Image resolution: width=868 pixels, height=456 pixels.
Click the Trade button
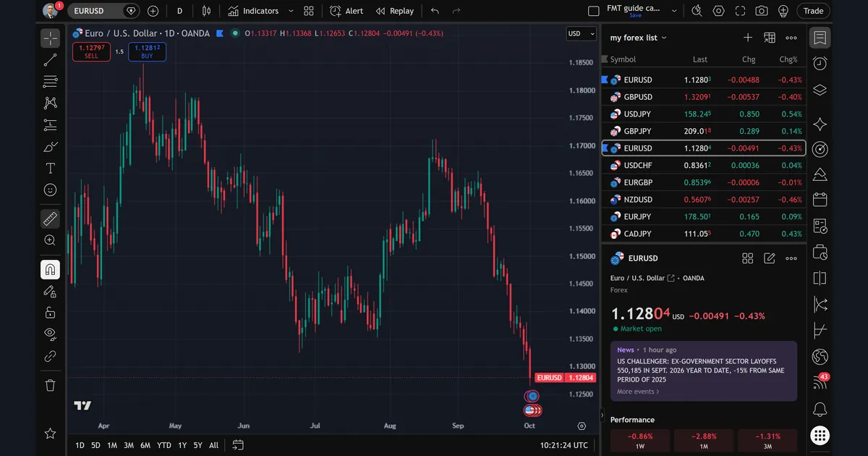pos(814,11)
